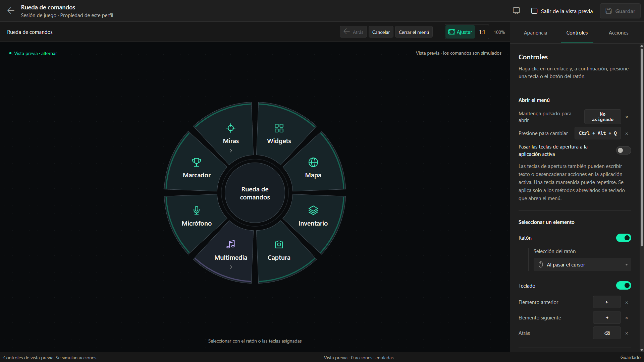Disable the Teclado selection toggle
Screen dimensions: 644x362
pyautogui.click(x=624, y=286)
